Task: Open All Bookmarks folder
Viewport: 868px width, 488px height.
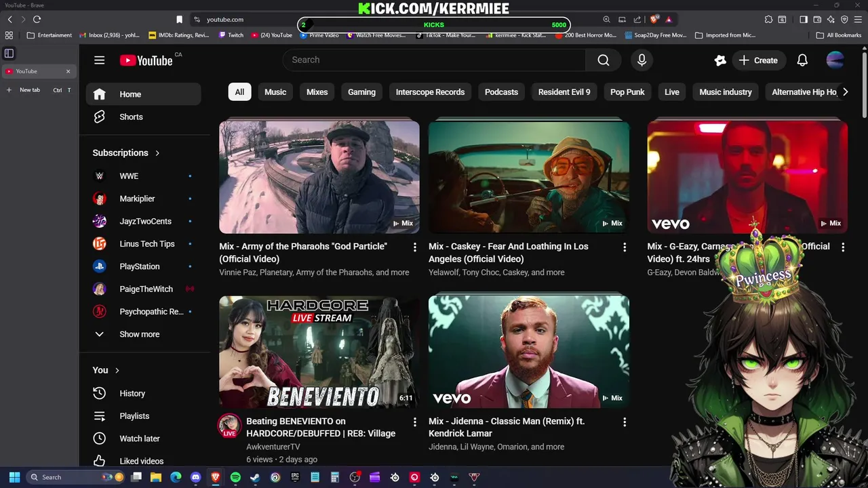Action: 840,35
